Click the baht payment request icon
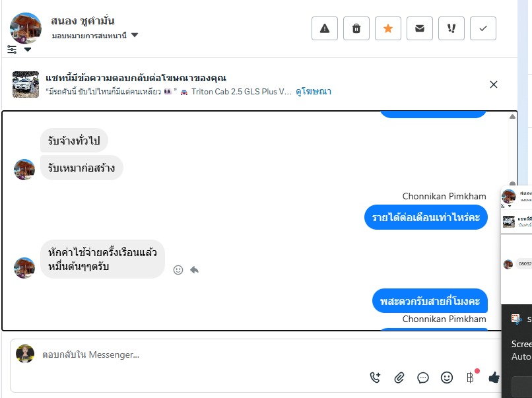Viewport: 532px width, 398px height. 471,378
